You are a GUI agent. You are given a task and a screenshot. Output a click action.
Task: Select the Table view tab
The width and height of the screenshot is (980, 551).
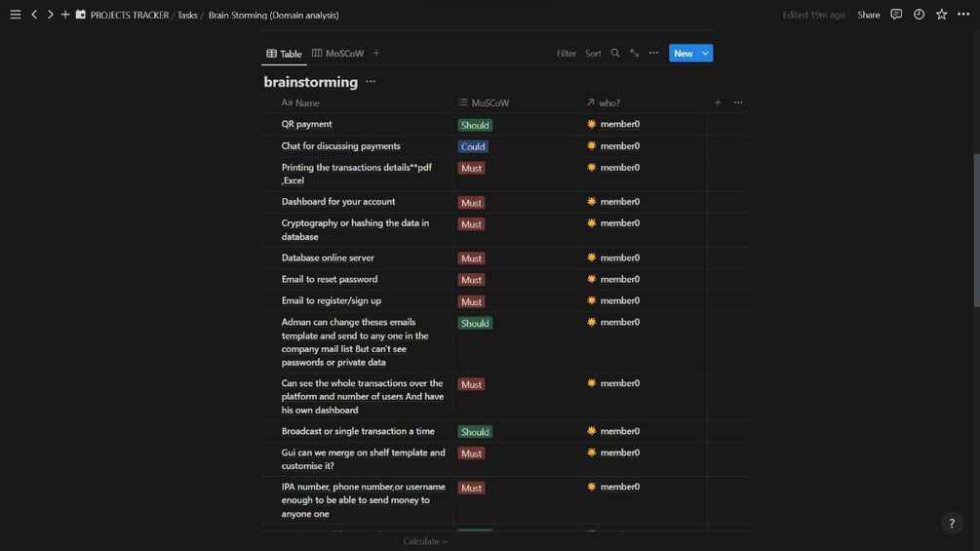coord(285,54)
